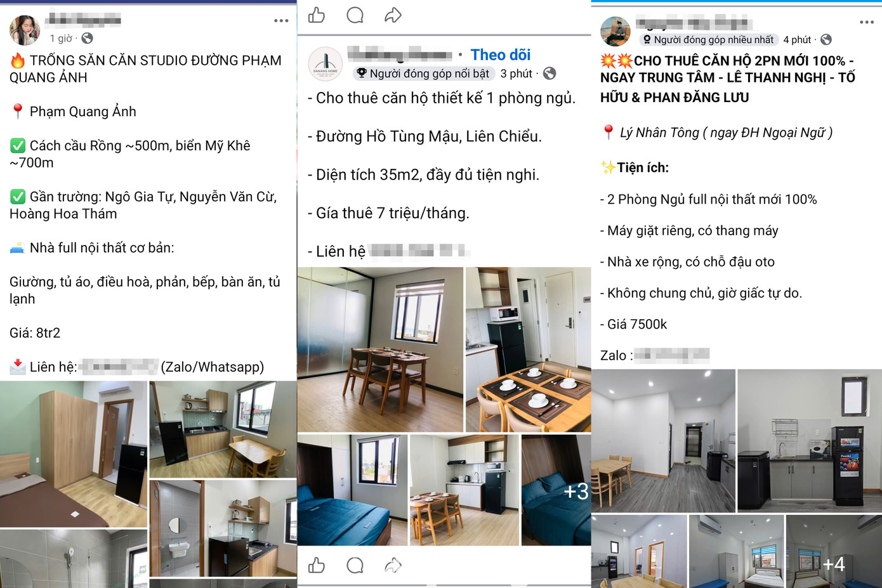The width and height of the screenshot is (882, 588).
Task: Open the dining table photo with the large window
Action: 380,350
